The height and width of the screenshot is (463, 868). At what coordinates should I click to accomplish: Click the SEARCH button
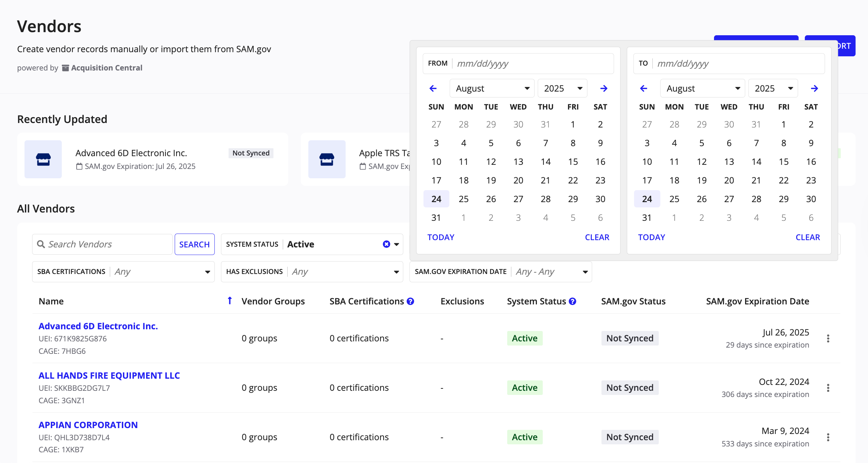point(194,244)
